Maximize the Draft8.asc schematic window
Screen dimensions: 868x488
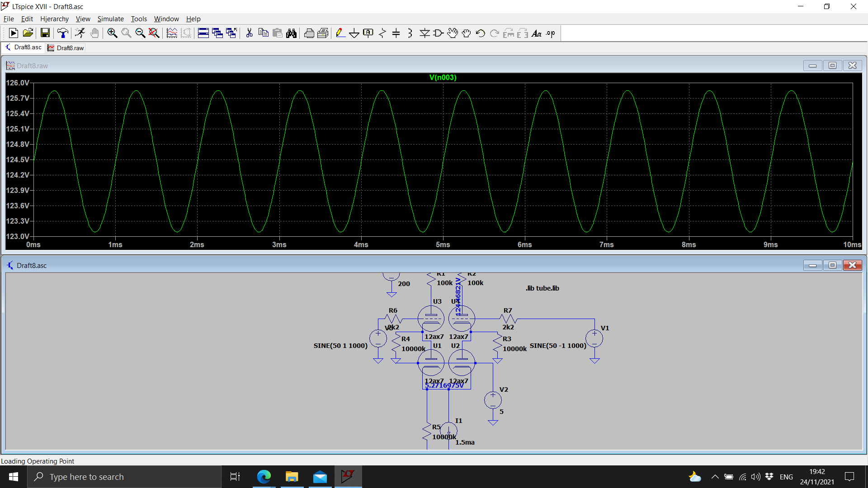(x=832, y=265)
